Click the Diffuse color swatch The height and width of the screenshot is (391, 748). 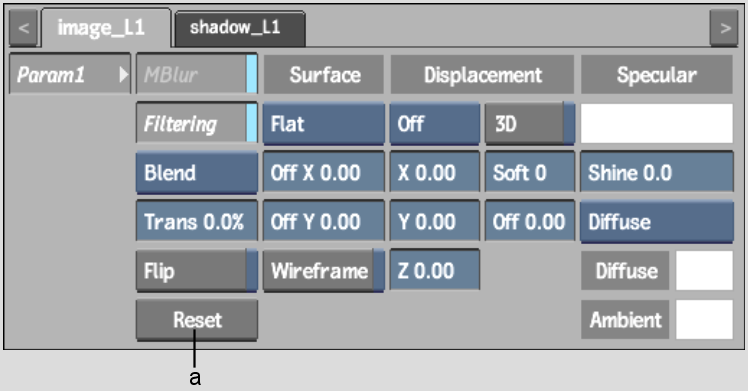[x=704, y=270]
